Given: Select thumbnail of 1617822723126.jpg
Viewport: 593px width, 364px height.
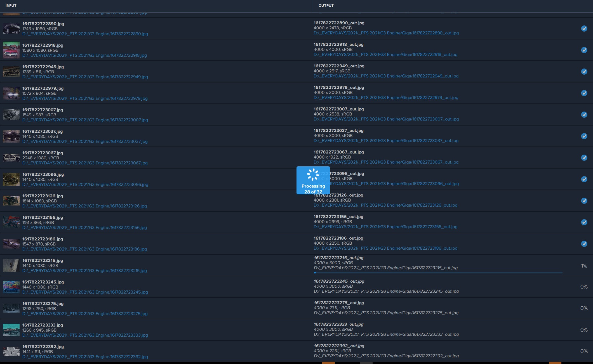Looking at the screenshot, I should pos(11,201).
